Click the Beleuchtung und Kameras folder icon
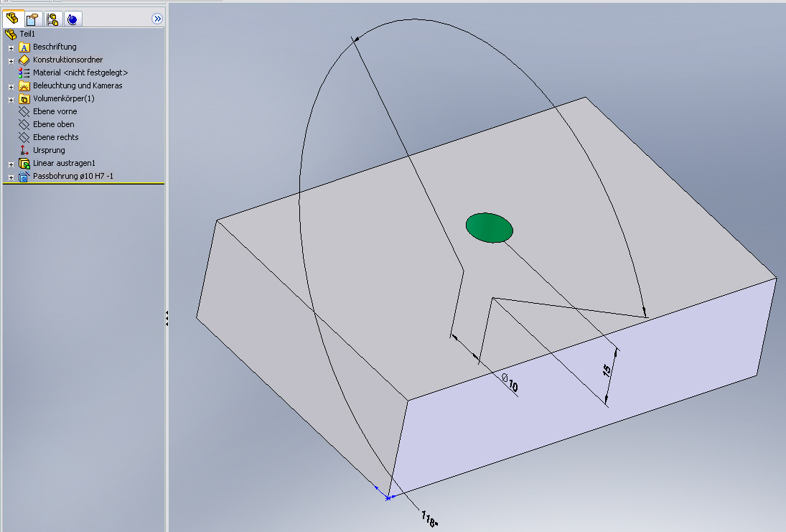This screenshot has width=786, height=532. pyautogui.click(x=24, y=85)
